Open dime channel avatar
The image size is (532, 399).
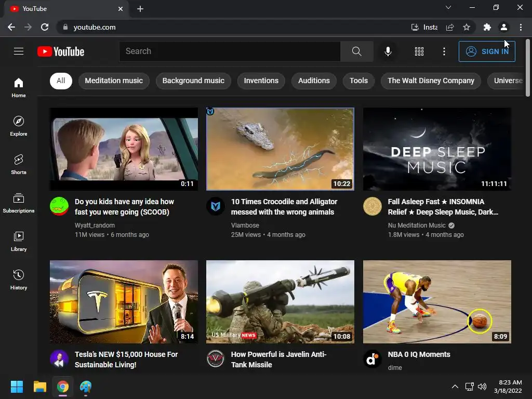372,359
